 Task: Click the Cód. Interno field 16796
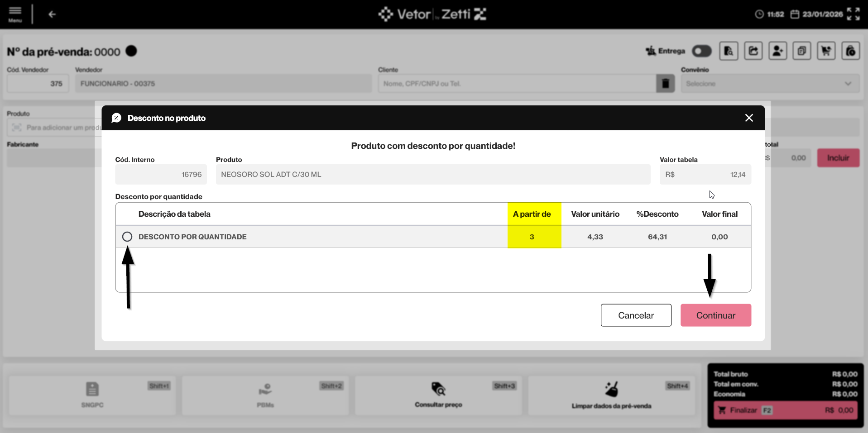161,174
